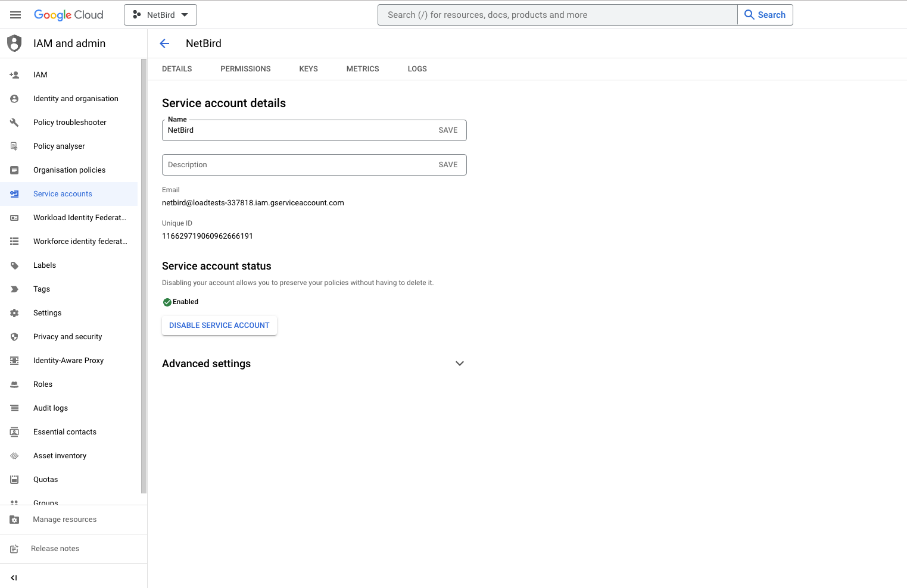Image resolution: width=907 pixels, height=588 pixels.
Task: Click the IAM shield icon in header
Action: [x=14, y=43]
